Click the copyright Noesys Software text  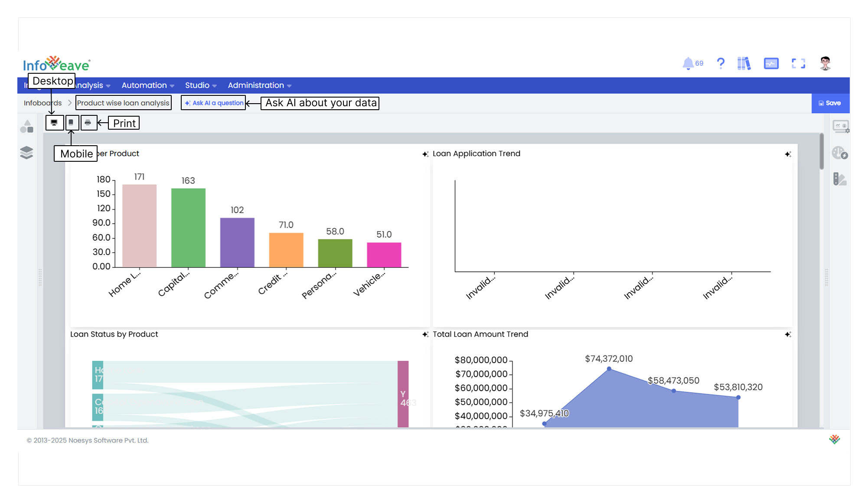(x=88, y=440)
